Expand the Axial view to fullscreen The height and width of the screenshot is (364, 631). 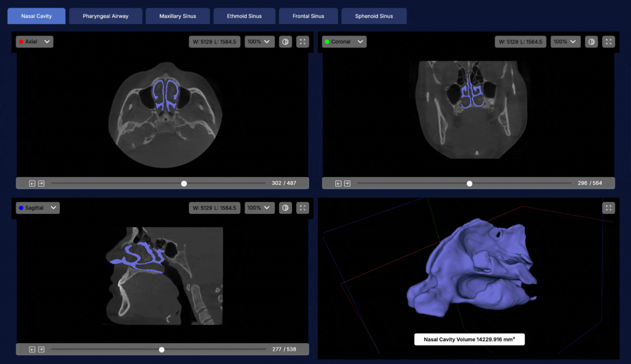coord(302,42)
